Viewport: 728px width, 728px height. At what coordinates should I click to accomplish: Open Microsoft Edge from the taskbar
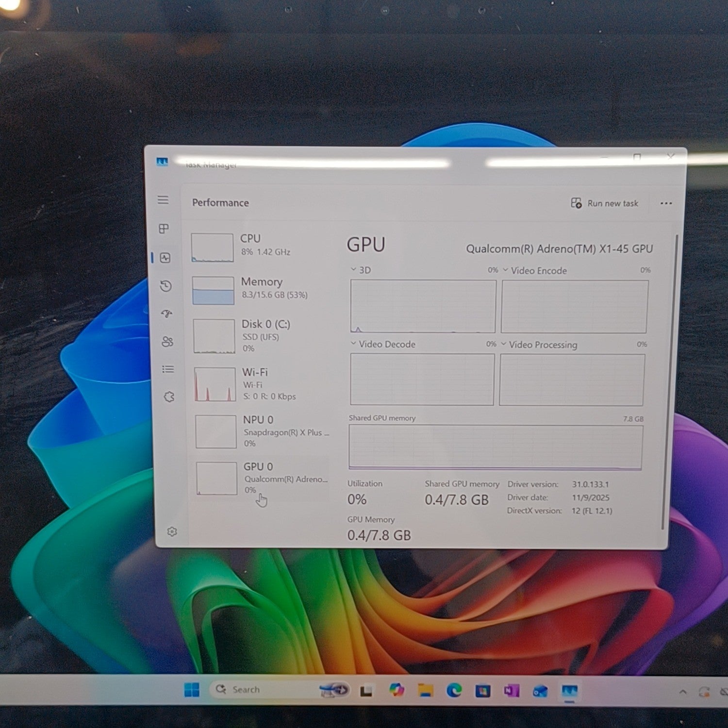(454, 690)
